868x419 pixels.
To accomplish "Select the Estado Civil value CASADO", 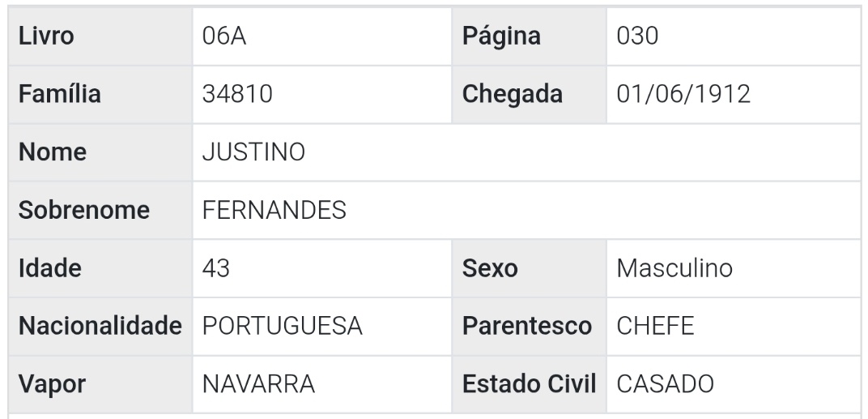I will tap(665, 384).
